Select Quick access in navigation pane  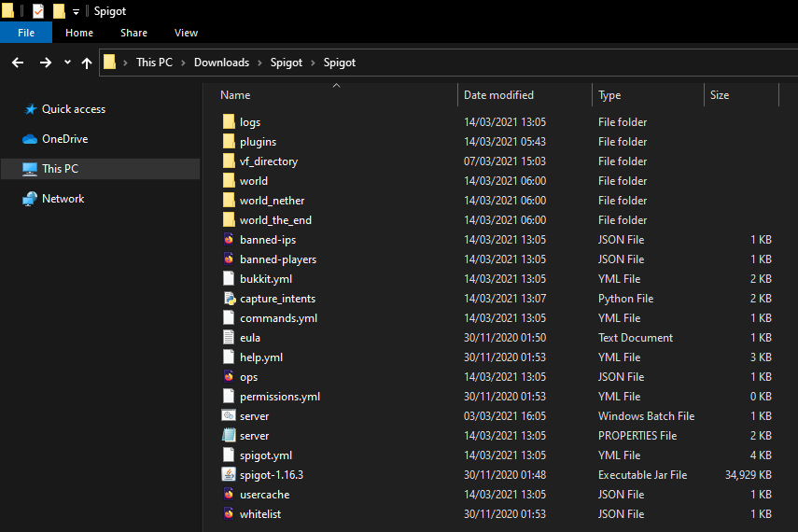click(74, 109)
